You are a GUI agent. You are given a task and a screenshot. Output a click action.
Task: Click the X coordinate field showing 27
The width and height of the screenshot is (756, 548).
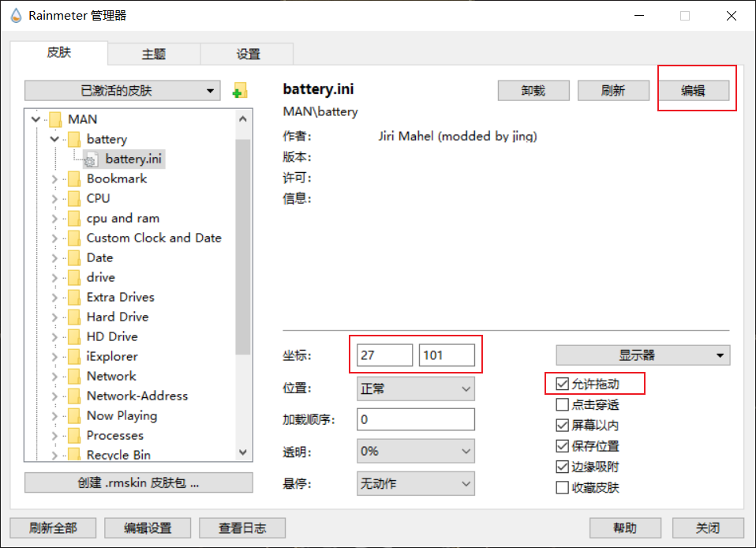click(x=385, y=355)
